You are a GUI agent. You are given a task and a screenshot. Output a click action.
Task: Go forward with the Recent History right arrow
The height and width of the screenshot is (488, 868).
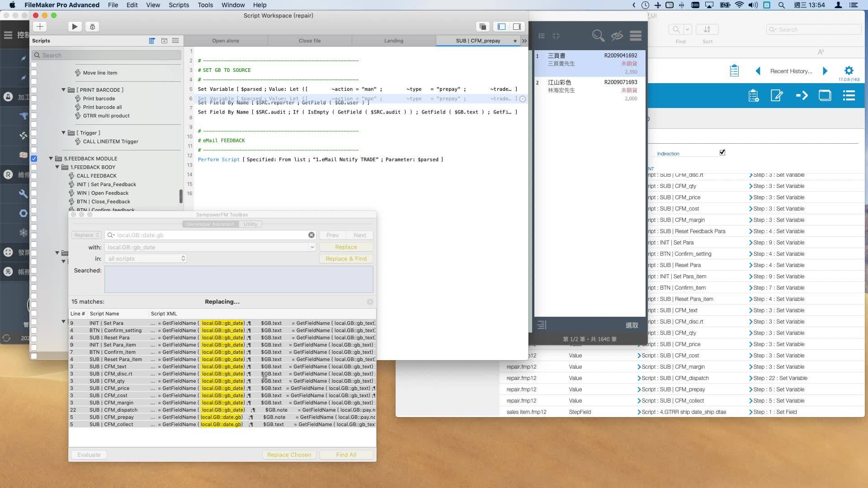point(825,71)
